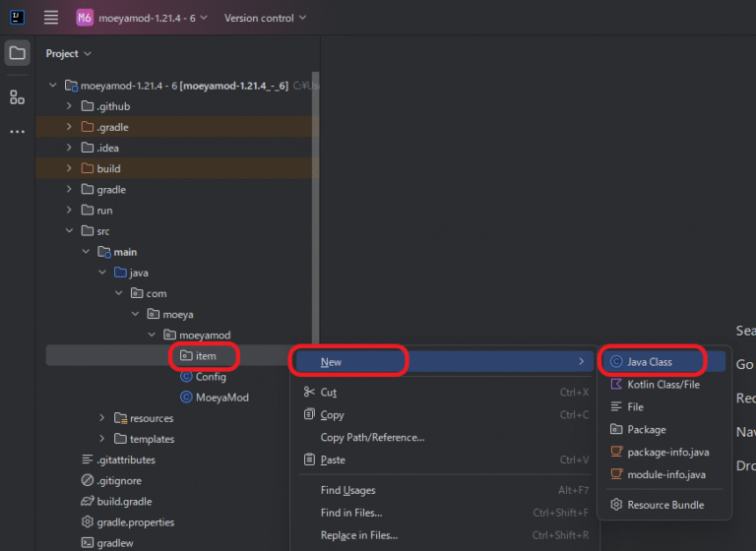Click the module-info.java cup icon
756x551 pixels.
tap(616, 474)
